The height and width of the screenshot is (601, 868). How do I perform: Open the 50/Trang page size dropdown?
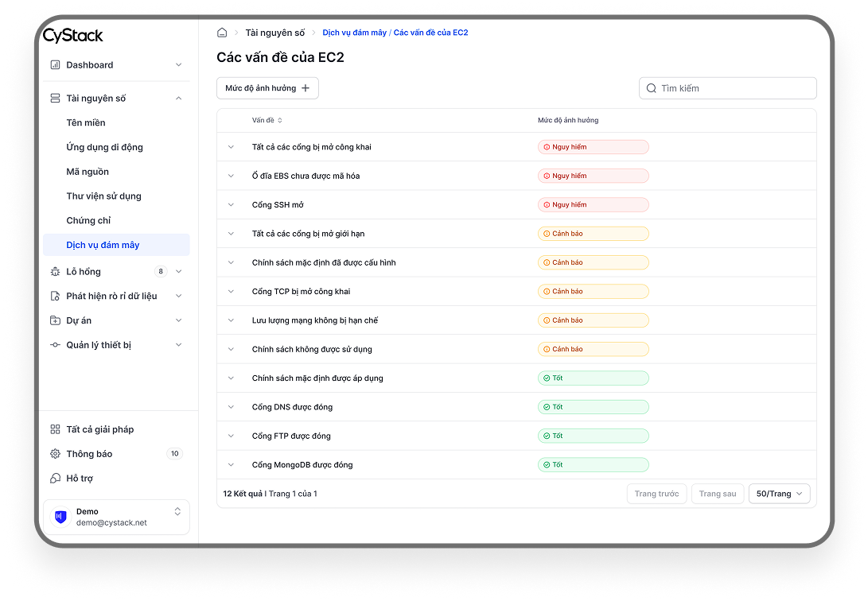click(779, 494)
